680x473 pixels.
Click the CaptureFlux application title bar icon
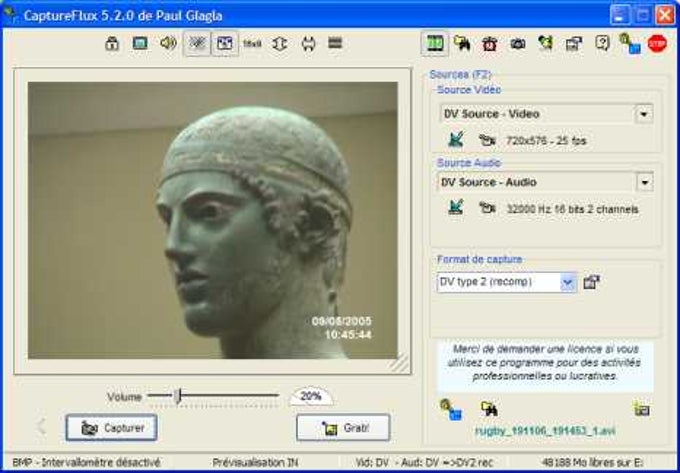click(x=10, y=15)
